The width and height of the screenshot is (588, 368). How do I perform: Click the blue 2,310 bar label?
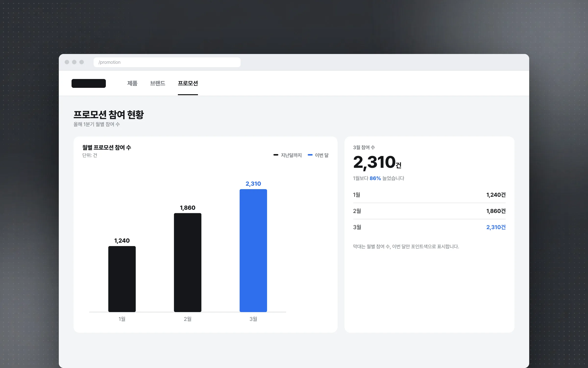[253, 184]
